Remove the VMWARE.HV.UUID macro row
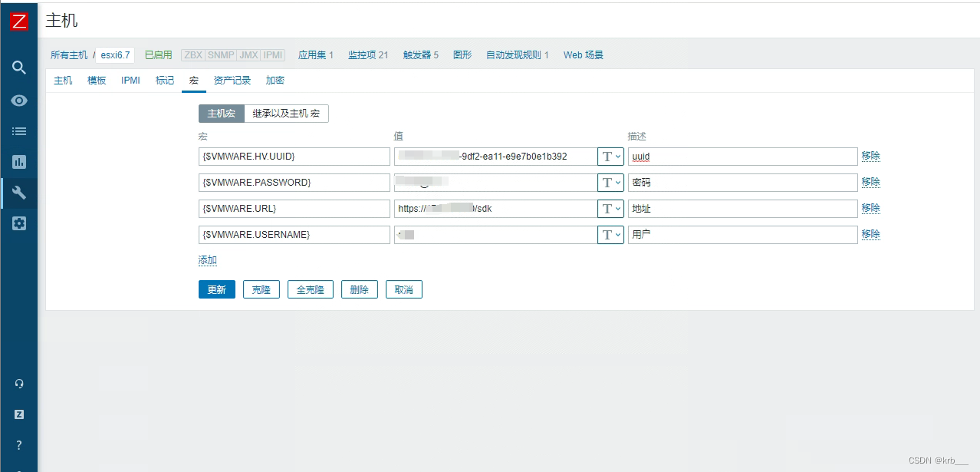This screenshot has height=472, width=980. coord(871,156)
